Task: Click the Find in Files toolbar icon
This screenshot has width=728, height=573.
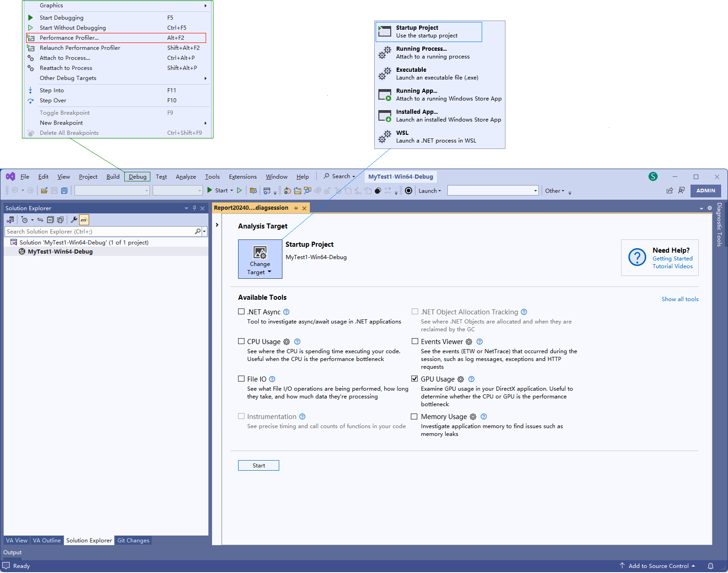Action: (254, 191)
